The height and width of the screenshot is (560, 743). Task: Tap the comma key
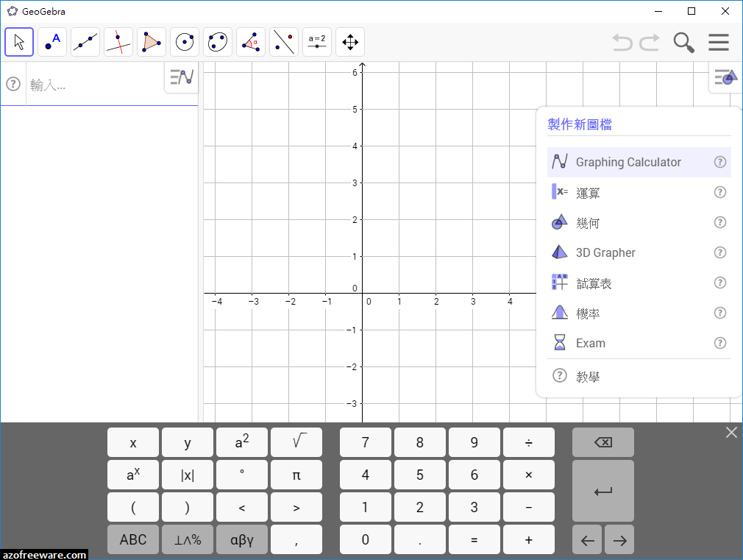pyautogui.click(x=296, y=539)
